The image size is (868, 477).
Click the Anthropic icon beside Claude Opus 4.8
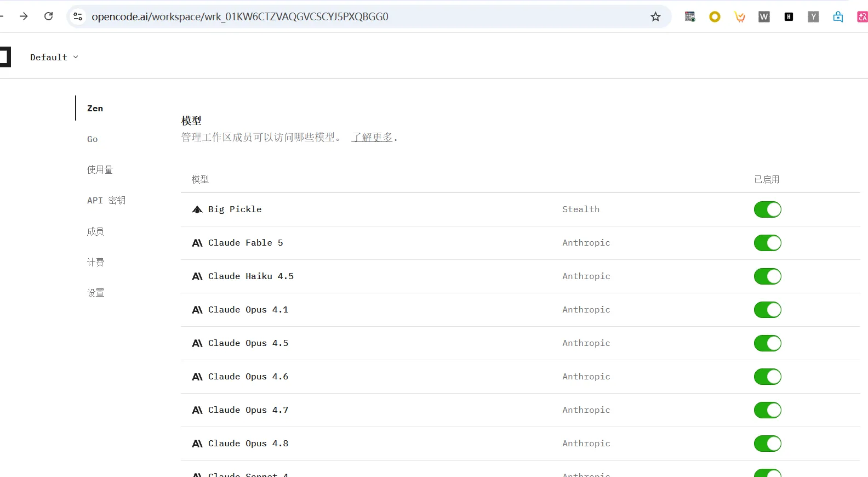(197, 444)
